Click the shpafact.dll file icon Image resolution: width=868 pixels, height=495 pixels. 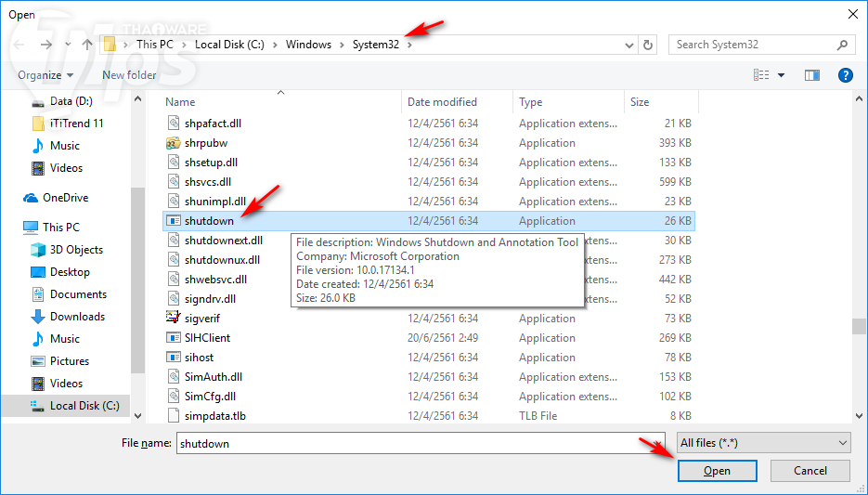pos(174,123)
